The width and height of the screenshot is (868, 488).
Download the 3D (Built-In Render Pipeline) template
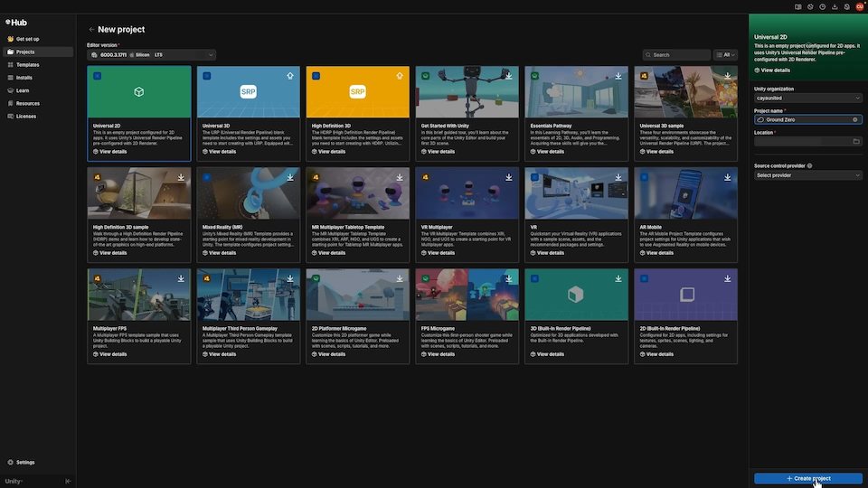(x=618, y=278)
